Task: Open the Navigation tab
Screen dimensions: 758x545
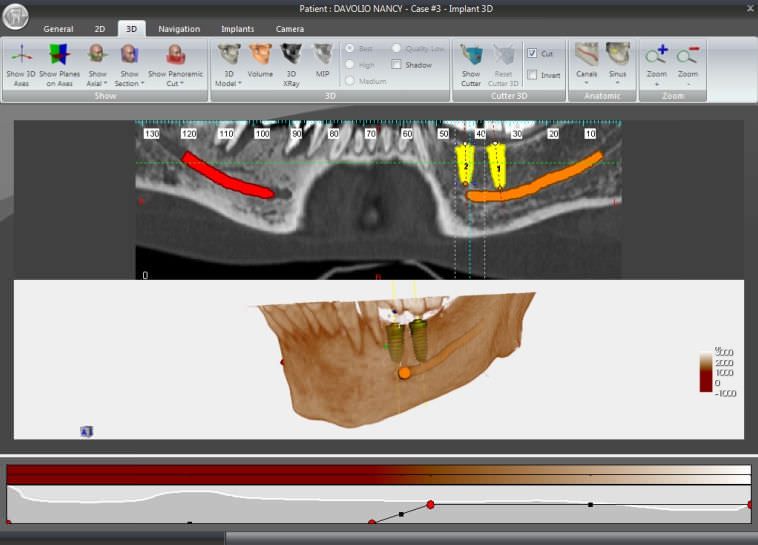Action: 179,29
